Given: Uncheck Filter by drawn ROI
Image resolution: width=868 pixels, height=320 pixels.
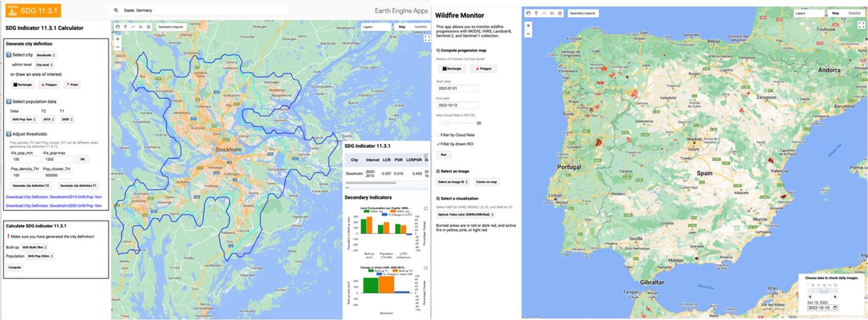Looking at the screenshot, I should [x=438, y=144].
